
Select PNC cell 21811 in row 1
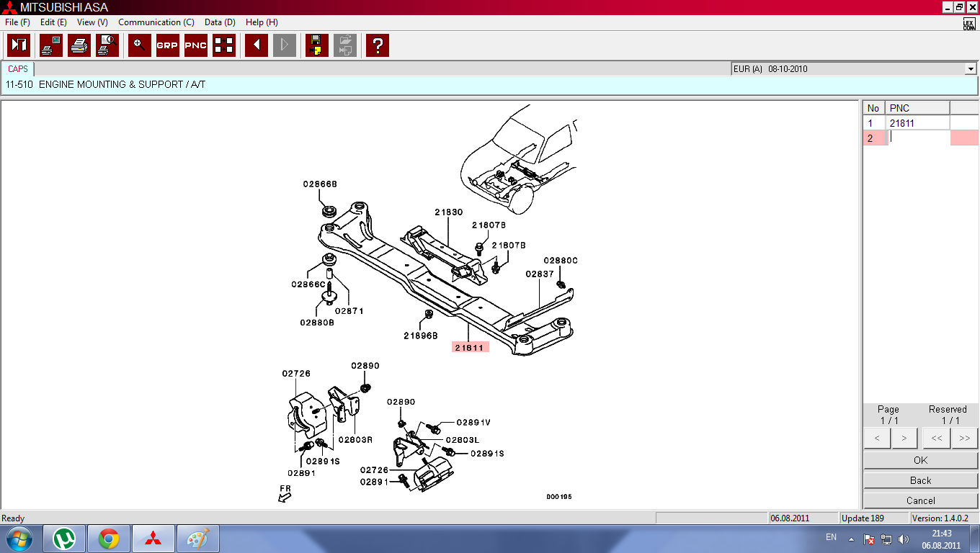[x=917, y=123]
